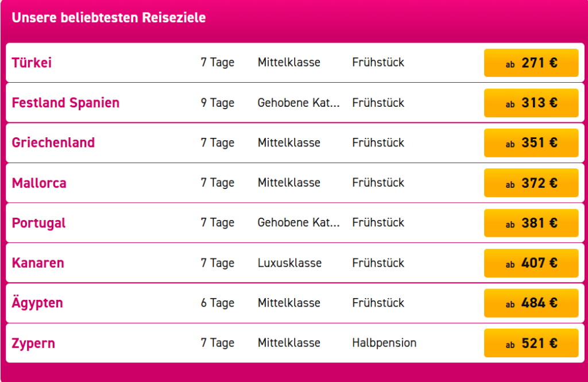Open the Ägypten destination link
Viewport: 588px width, 382px height.
(x=37, y=303)
